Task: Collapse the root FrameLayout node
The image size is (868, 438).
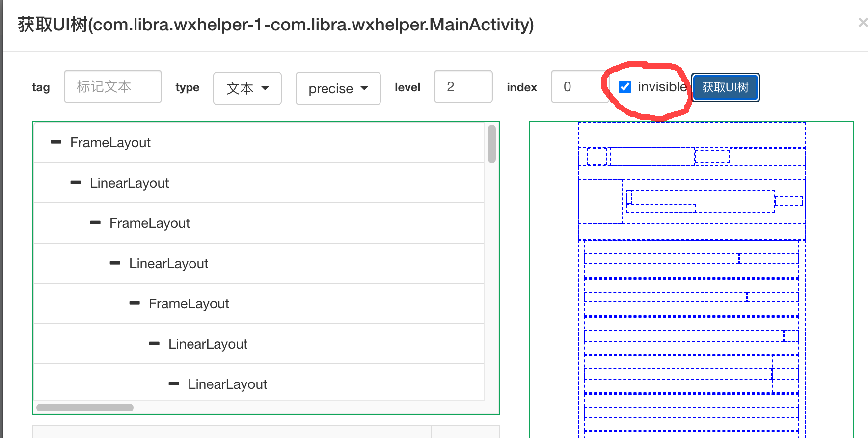Action: [x=56, y=142]
